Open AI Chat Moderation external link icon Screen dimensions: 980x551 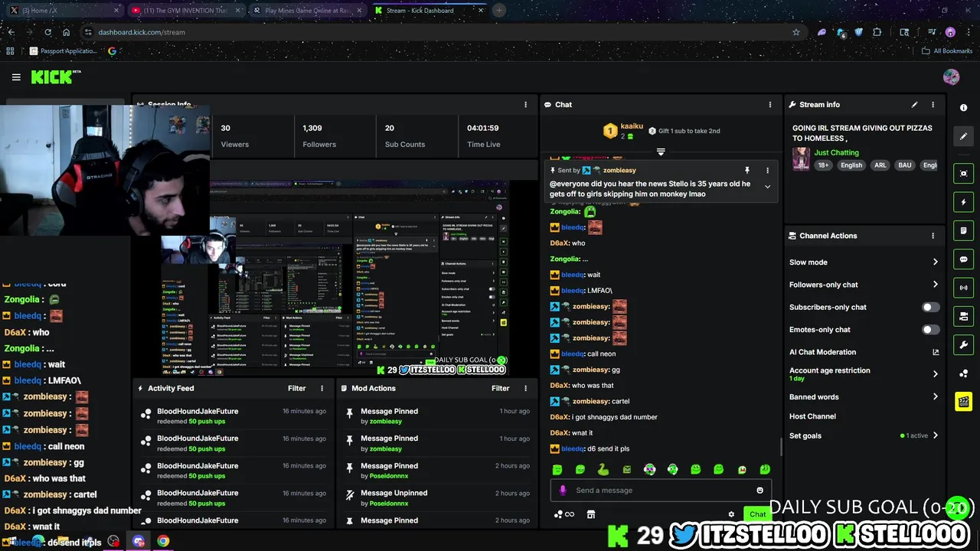[x=936, y=352]
